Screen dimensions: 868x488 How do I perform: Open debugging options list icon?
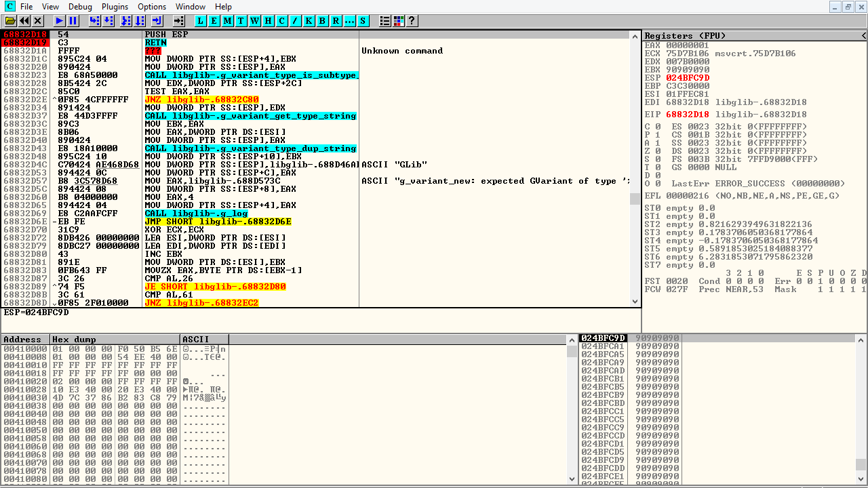tap(385, 21)
